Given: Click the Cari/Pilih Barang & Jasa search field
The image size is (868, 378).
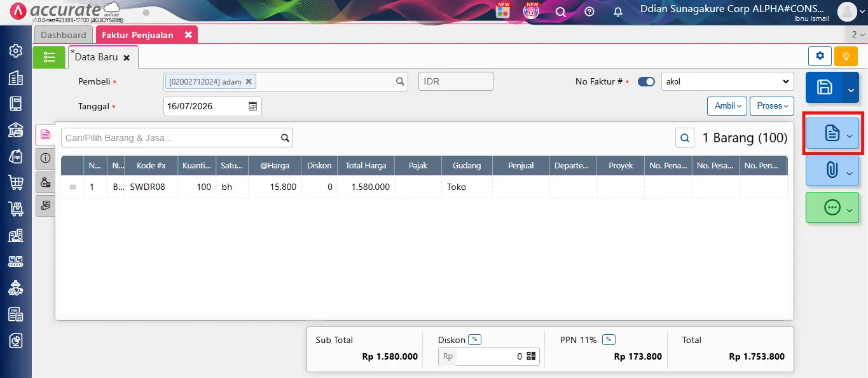Looking at the screenshot, I should coord(171,138).
